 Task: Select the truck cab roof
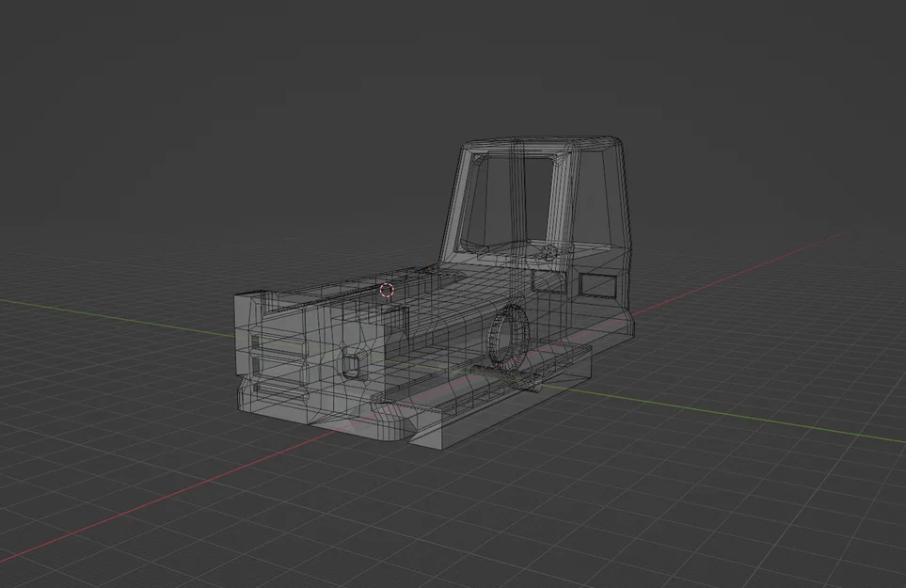pos(543,144)
